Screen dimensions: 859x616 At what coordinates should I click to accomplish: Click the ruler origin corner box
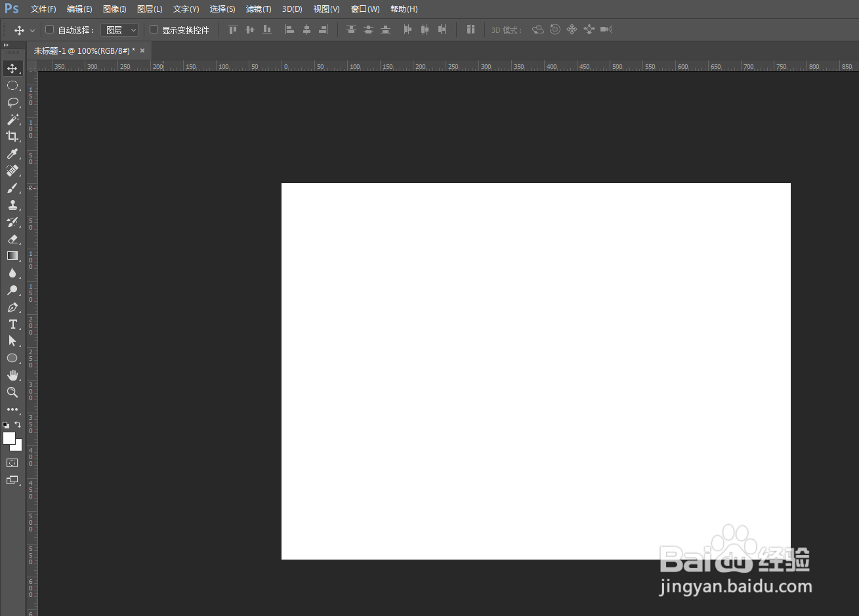click(31, 66)
